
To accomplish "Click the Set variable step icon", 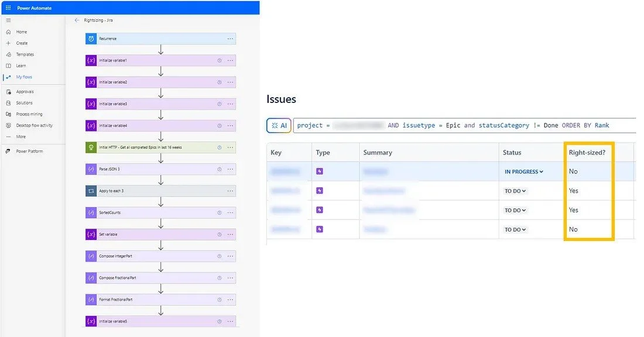I will point(91,235).
